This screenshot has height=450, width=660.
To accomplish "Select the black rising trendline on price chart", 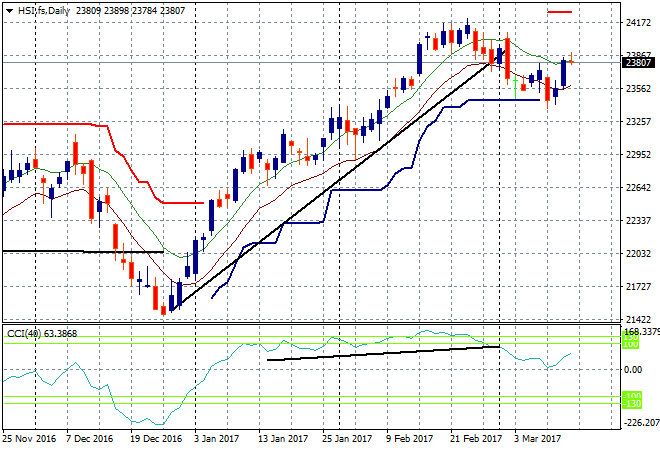I will point(339,181).
